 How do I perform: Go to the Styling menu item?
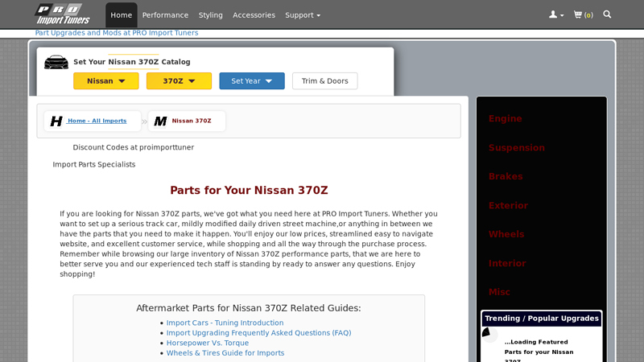coord(210,15)
